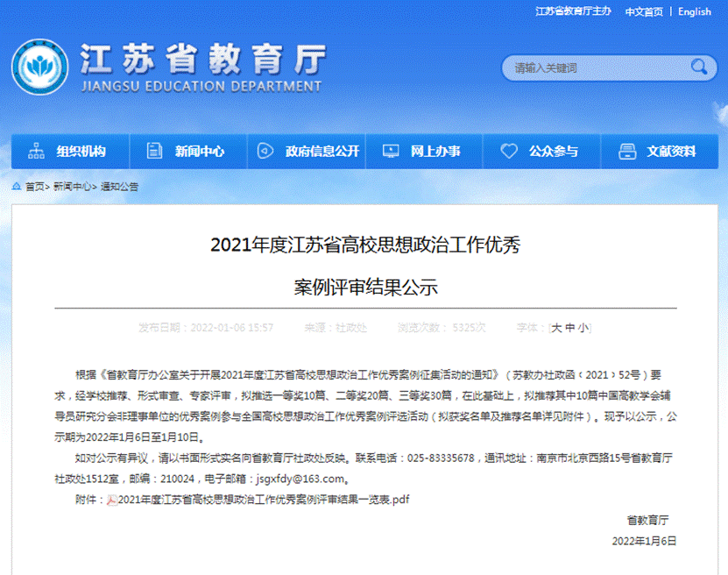Click the PDF icon beside the attachment
This screenshot has height=575, width=728.
coord(111,500)
